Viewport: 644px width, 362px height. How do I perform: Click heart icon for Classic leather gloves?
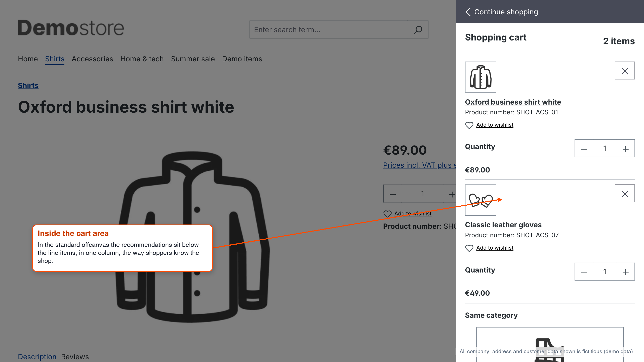click(469, 248)
